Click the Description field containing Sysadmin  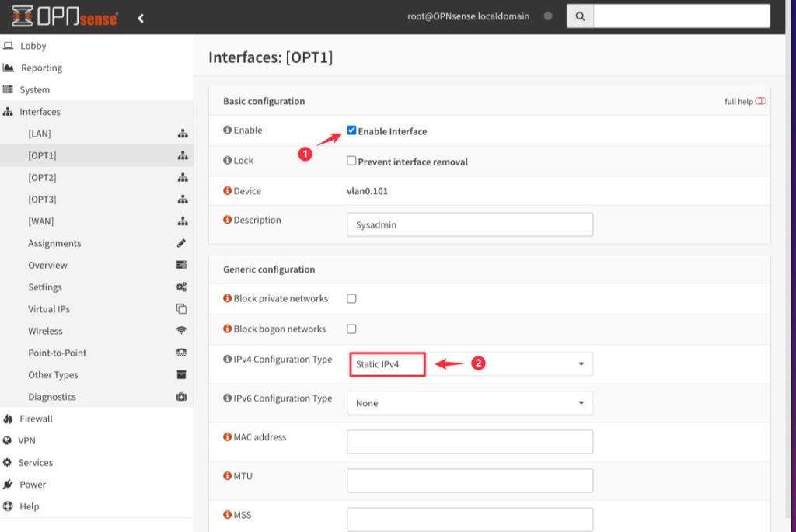click(470, 224)
